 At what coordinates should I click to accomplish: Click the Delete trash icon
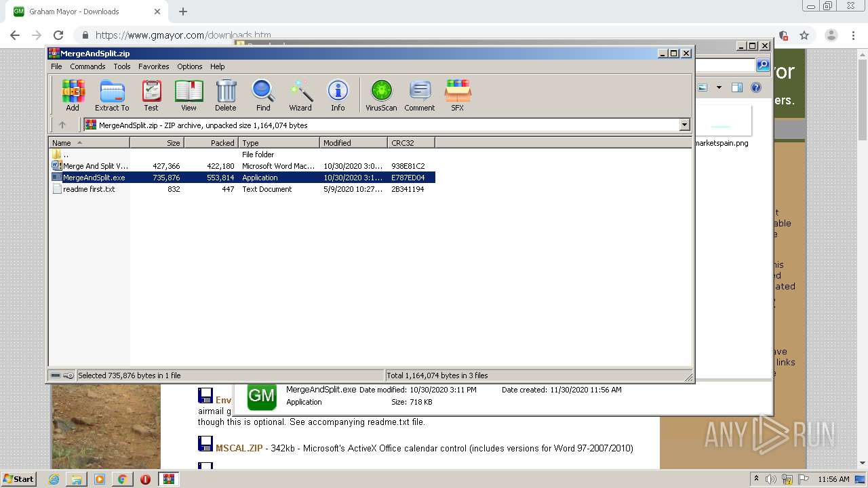pyautogui.click(x=226, y=95)
